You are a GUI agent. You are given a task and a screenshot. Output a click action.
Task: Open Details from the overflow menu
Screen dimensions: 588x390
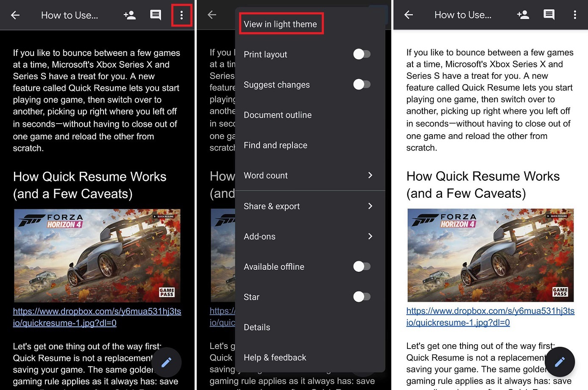(310, 327)
